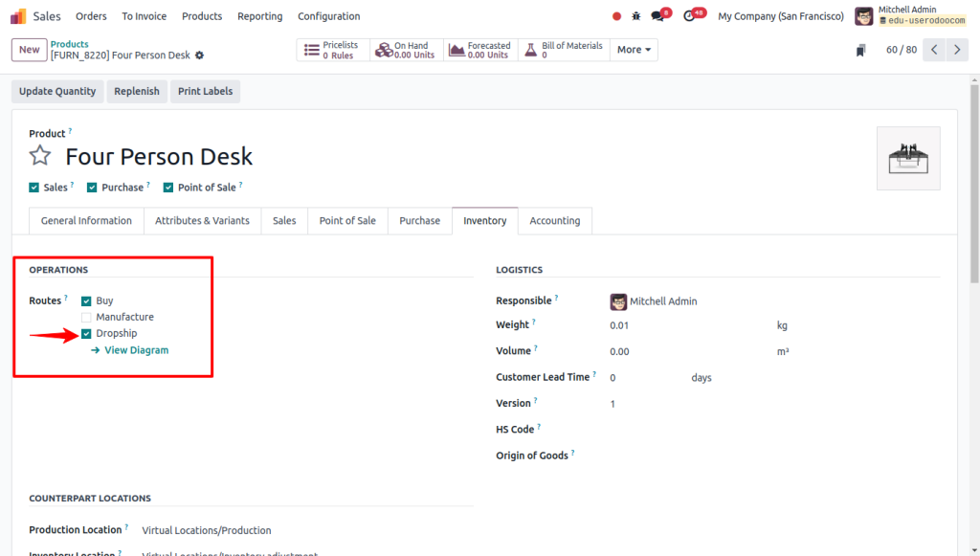Screen dimensions: 980x556
Task: Toggle the Purchase checkbox
Action: coord(92,188)
